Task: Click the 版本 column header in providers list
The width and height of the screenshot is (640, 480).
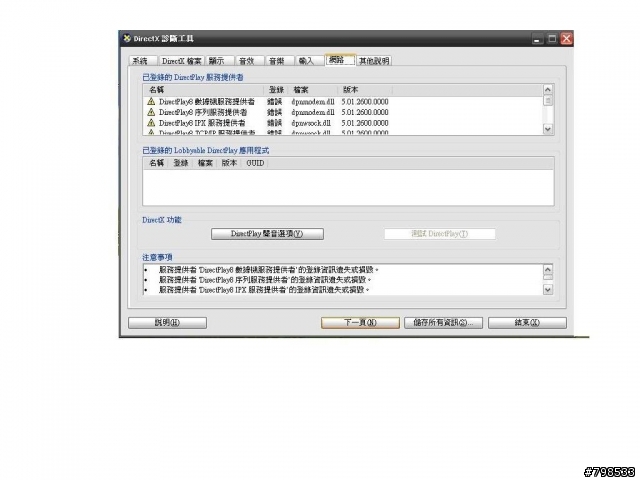Action: pyautogui.click(x=365, y=90)
